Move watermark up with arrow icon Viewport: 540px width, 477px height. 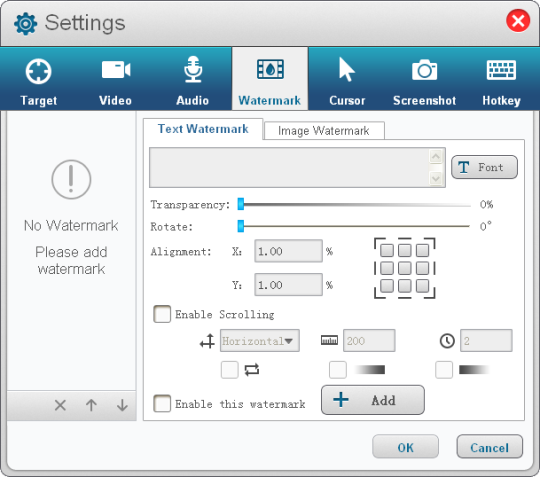pos(91,405)
